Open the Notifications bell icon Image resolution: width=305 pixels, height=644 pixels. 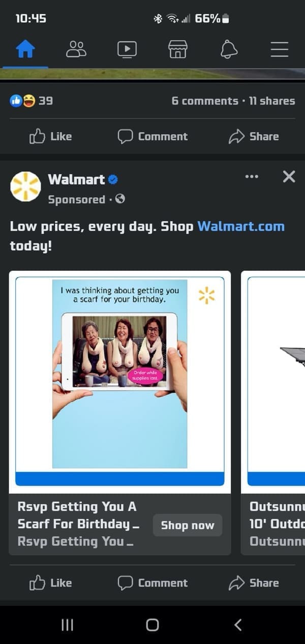[x=229, y=49]
